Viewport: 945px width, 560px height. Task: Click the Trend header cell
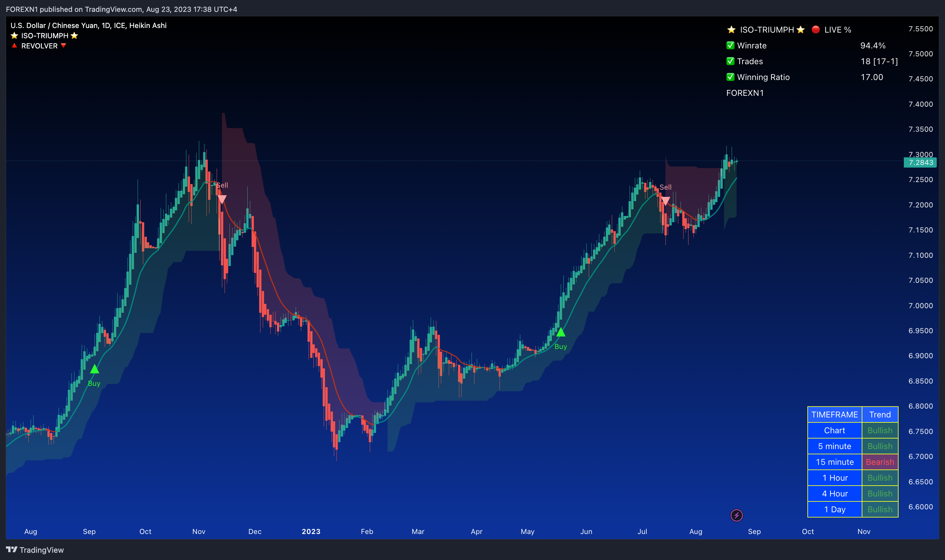coord(880,414)
